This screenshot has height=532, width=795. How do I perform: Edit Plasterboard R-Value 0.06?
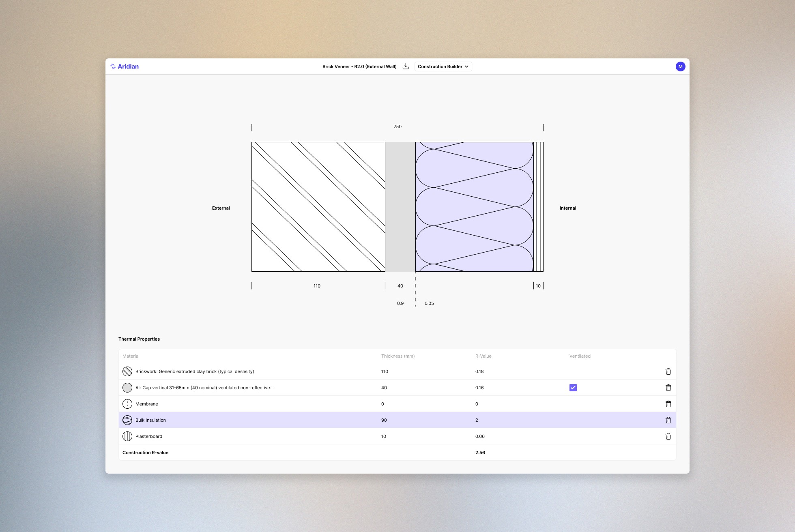[x=480, y=436]
